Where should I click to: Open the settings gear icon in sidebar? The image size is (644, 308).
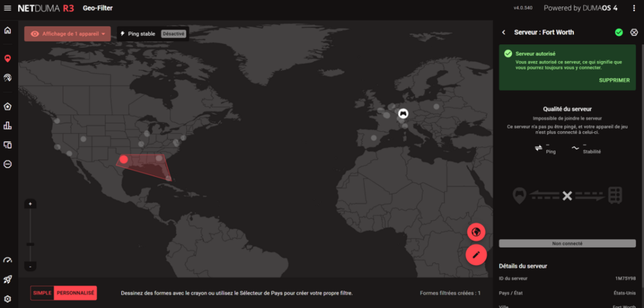(x=8, y=299)
